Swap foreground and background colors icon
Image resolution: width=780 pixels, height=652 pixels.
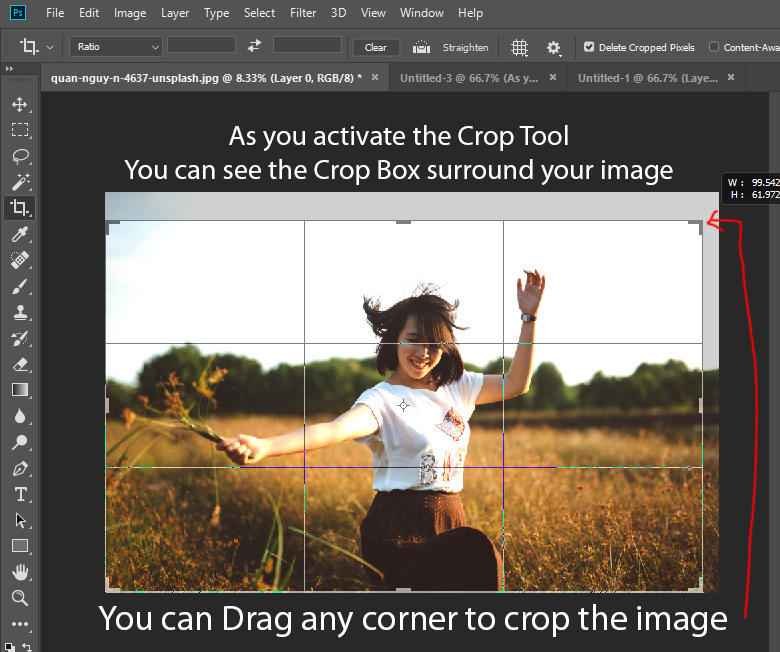28,647
